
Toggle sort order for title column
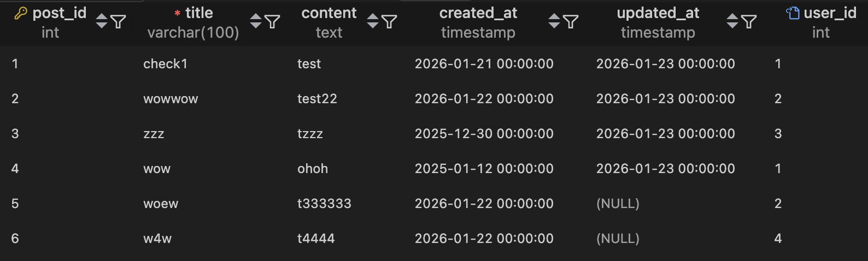click(x=256, y=21)
